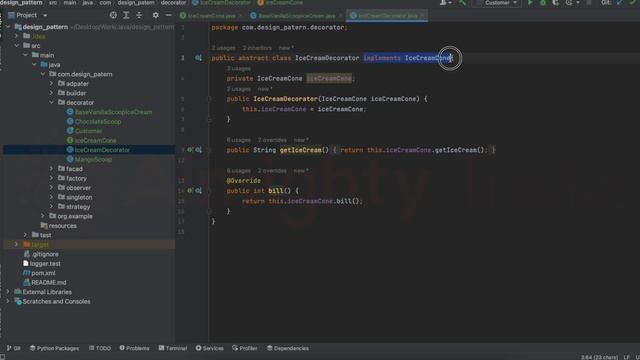640x360 pixels.
Task: Hide the Project panel with minus icon
Action: 169,15
